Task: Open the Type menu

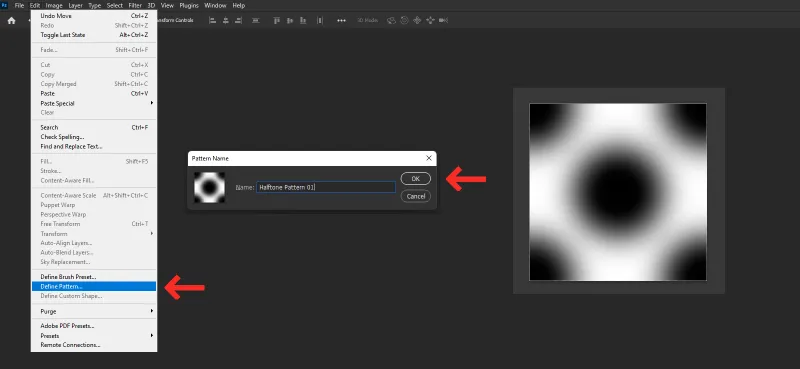Action: (95, 6)
